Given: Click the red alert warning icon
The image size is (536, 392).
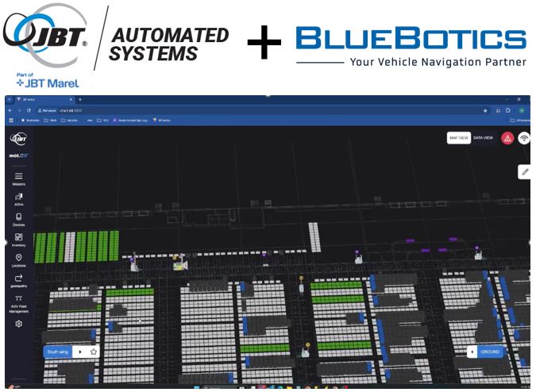Looking at the screenshot, I should point(507,138).
